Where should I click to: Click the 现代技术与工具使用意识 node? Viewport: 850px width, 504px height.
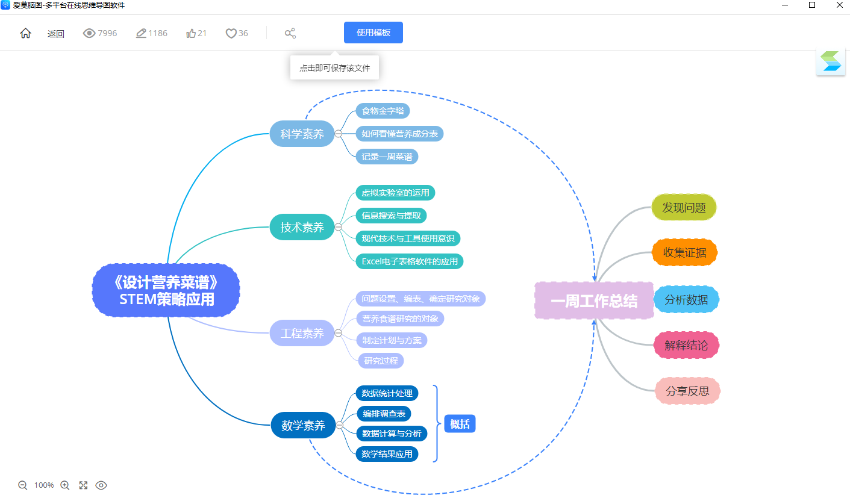click(x=408, y=238)
